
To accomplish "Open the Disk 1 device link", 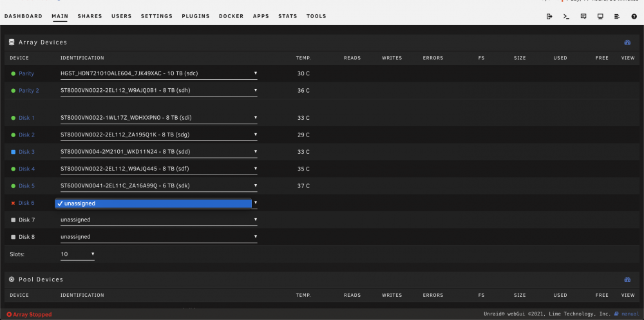I will coord(26,118).
